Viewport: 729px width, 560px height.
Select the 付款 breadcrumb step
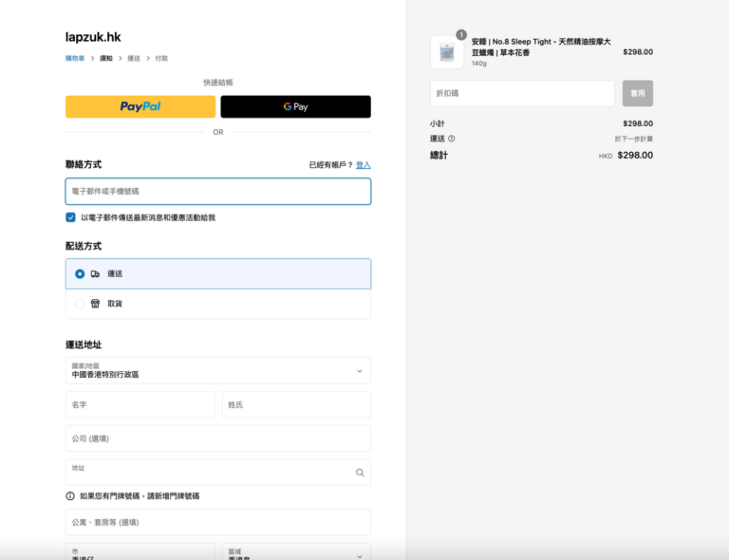coord(161,58)
